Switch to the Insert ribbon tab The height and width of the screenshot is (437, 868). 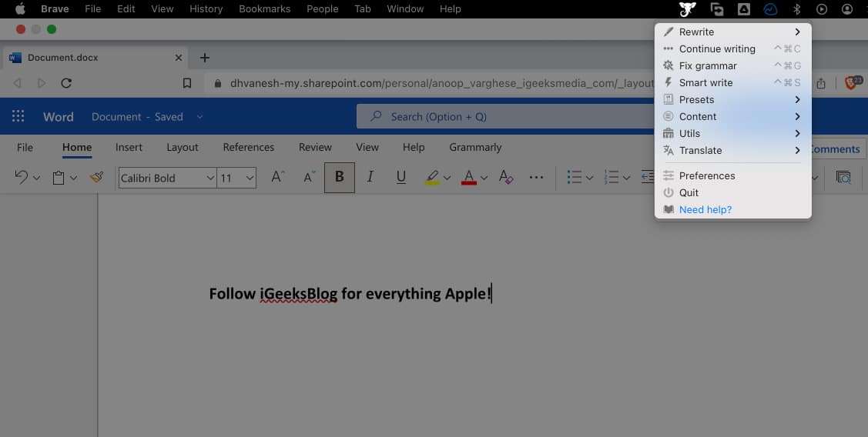tap(129, 147)
